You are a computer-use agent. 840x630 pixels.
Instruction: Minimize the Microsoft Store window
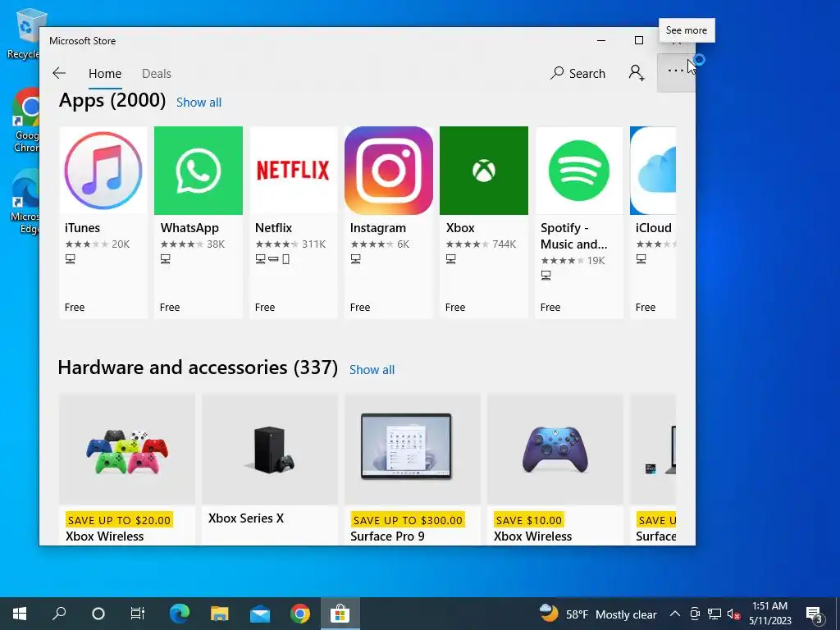pyautogui.click(x=601, y=40)
